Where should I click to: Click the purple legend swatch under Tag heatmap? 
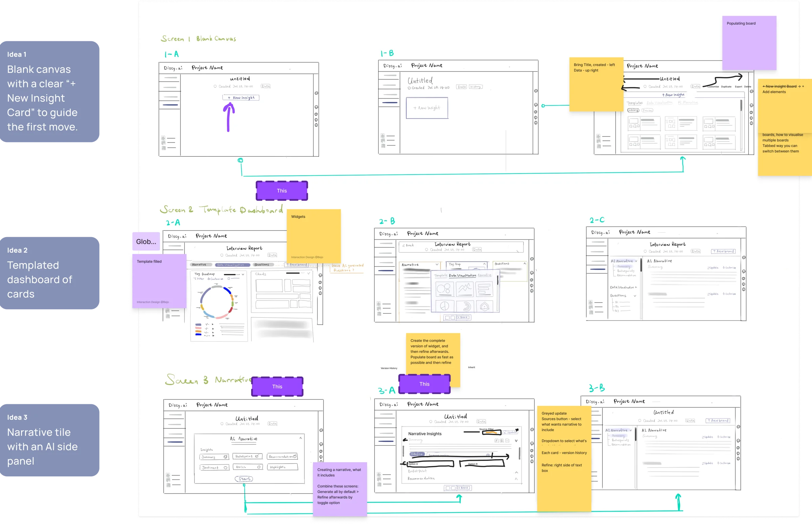198,324
